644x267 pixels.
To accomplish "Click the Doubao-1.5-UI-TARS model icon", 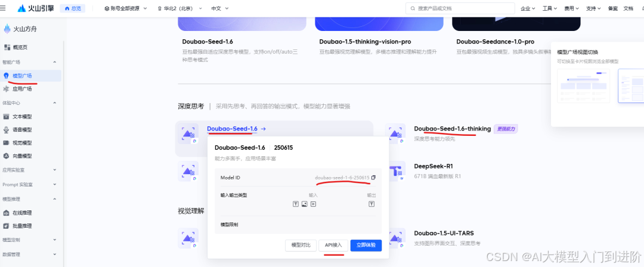I will tap(395, 238).
